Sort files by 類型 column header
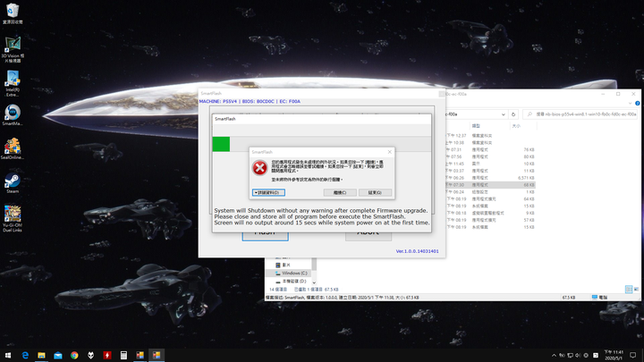Screen dimensions: 644x362 click(476, 126)
